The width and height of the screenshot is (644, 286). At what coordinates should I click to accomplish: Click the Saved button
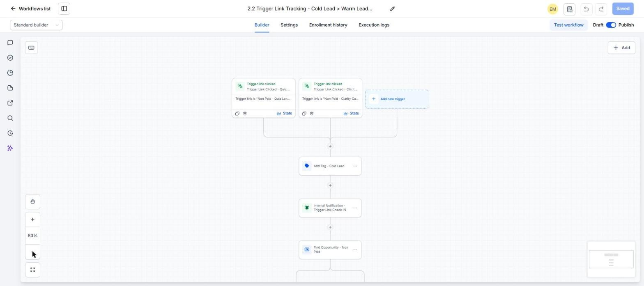tap(623, 9)
